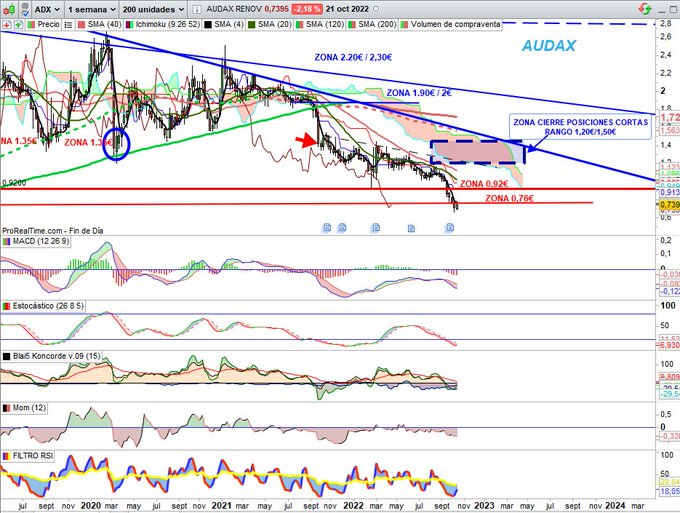Click the Precio color swatch
The image size is (680, 513).
[31, 25]
